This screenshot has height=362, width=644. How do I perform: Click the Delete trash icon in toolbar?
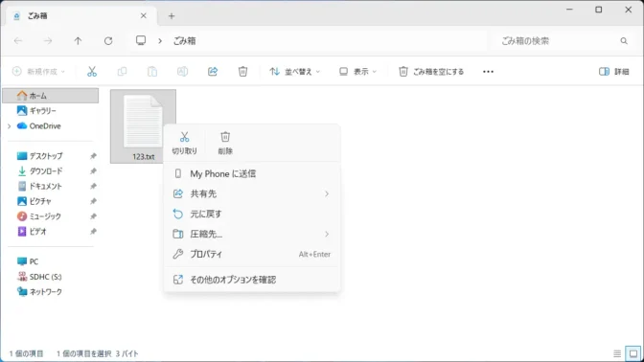click(242, 72)
